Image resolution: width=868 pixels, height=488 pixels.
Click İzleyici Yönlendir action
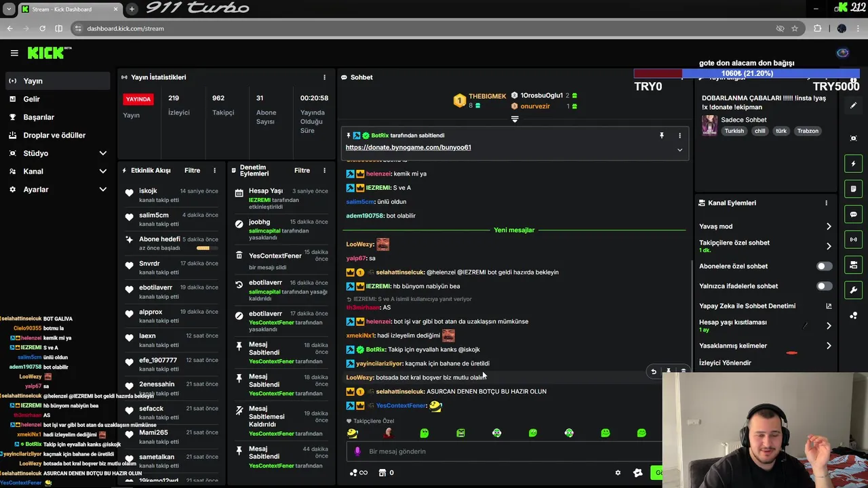(725, 363)
